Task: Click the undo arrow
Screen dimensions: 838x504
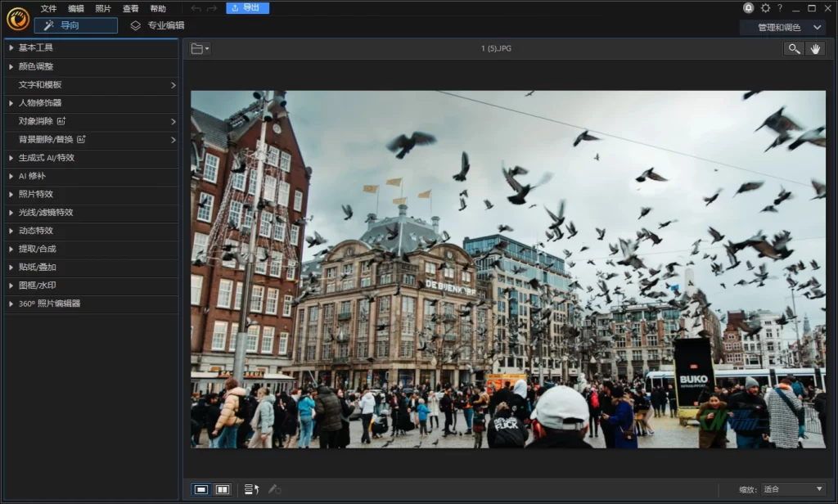Action: [x=196, y=8]
